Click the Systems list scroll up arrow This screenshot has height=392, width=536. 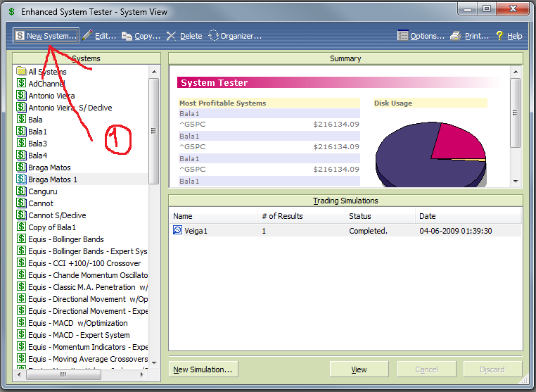[x=154, y=72]
